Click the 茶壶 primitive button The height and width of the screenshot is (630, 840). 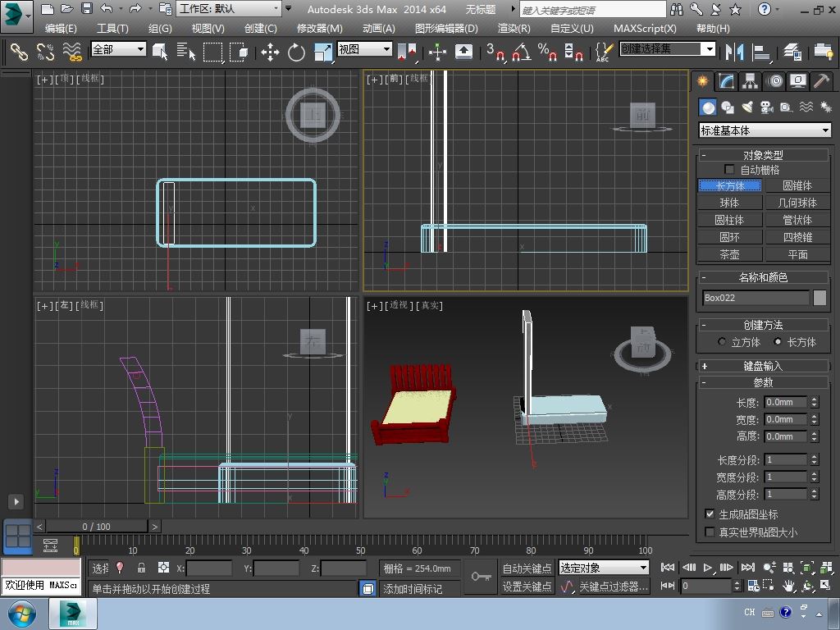(729, 254)
